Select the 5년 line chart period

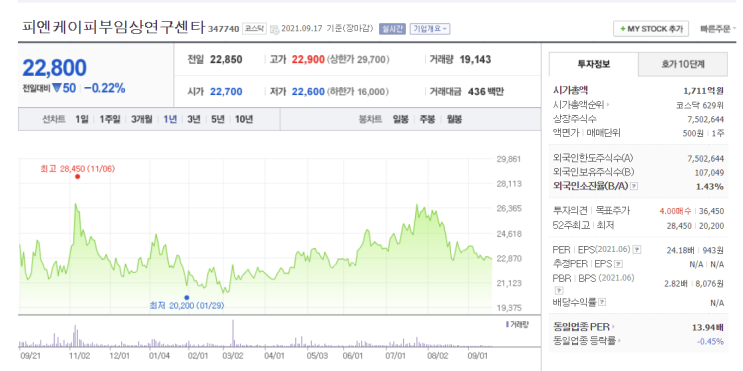tap(217, 119)
